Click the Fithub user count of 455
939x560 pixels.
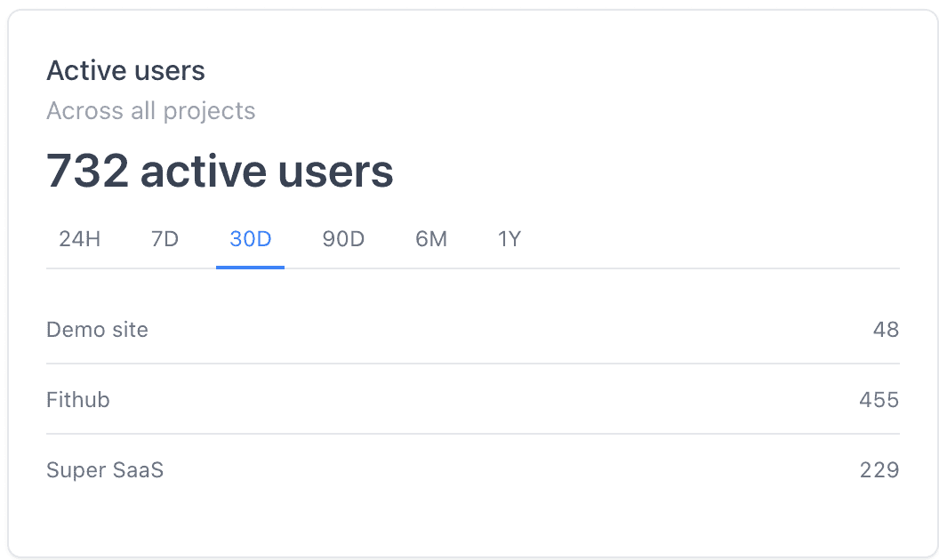(879, 399)
